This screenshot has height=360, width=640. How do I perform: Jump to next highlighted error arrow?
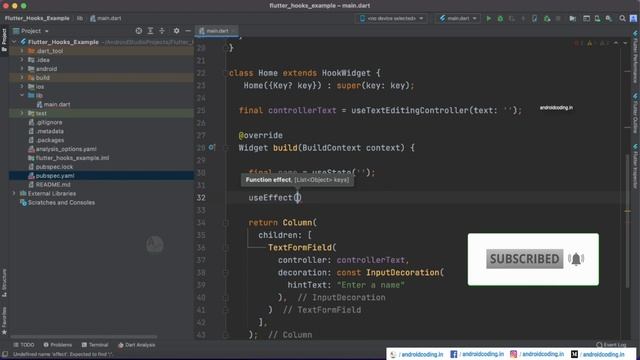(x=625, y=43)
